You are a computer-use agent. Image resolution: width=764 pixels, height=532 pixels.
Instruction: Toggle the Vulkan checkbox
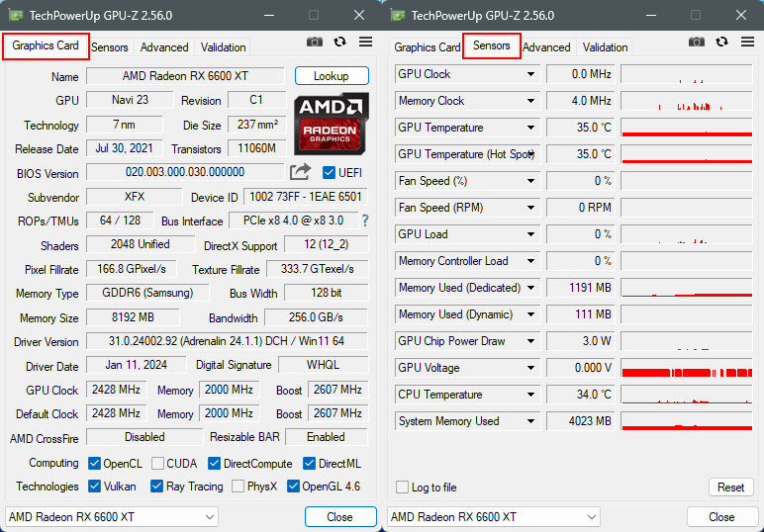[95, 487]
